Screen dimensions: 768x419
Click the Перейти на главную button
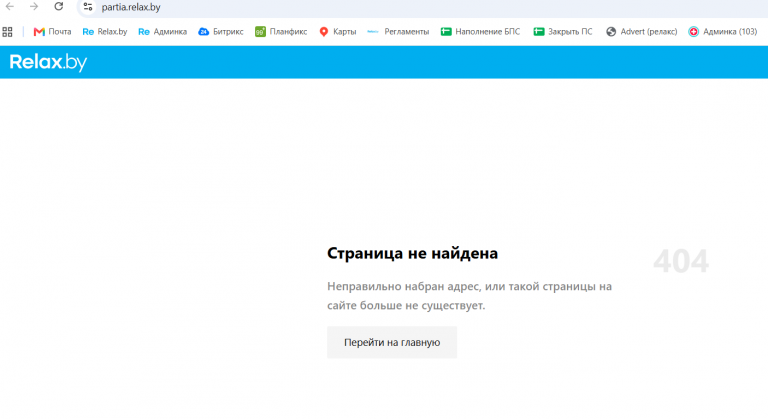point(392,342)
